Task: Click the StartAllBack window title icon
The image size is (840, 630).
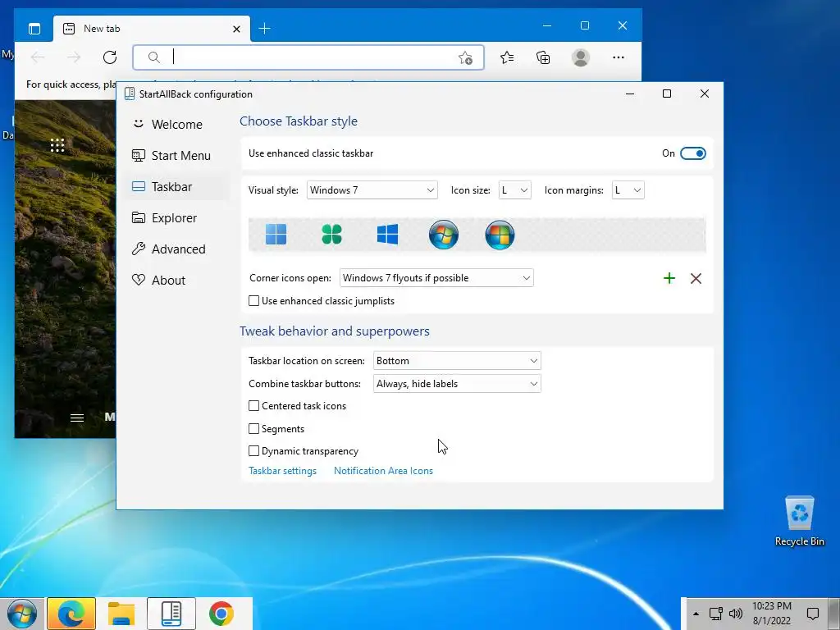Action: click(x=129, y=94)
